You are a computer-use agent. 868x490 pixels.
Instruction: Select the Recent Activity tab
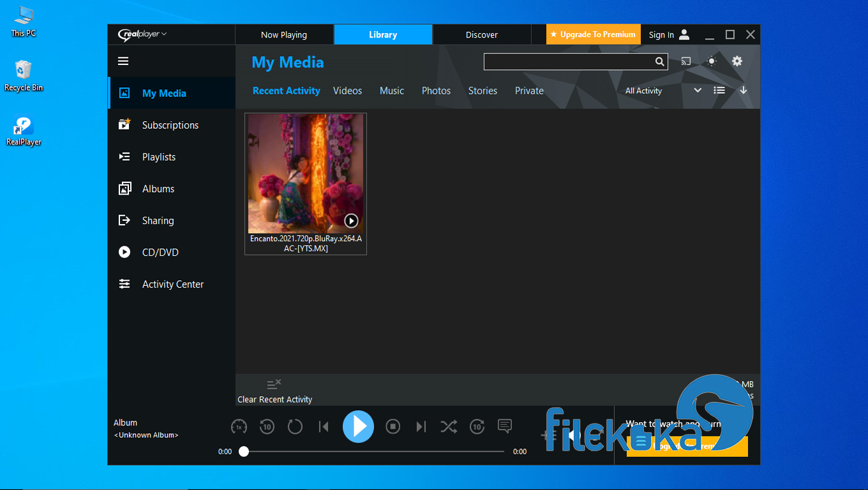click(287, 91)
